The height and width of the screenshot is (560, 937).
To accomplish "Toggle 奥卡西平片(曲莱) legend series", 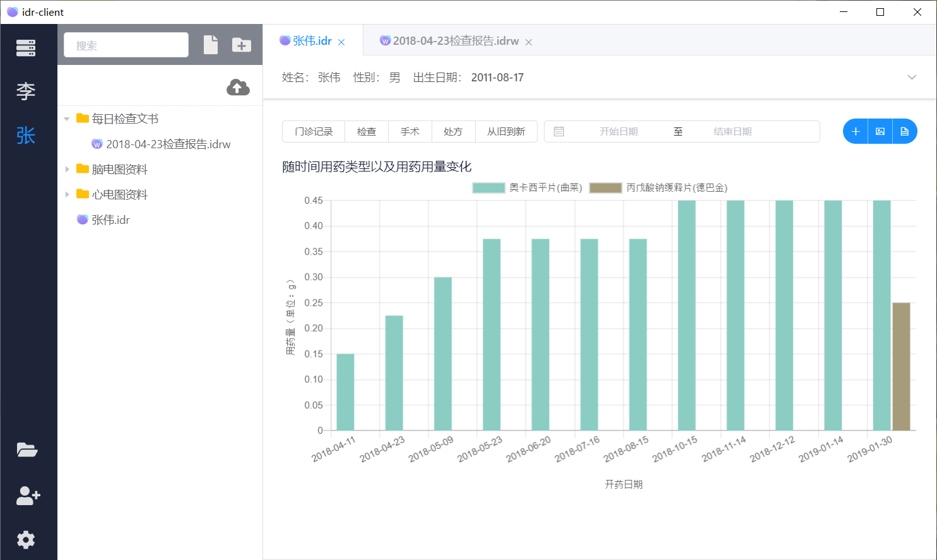I will pos(527,188).
